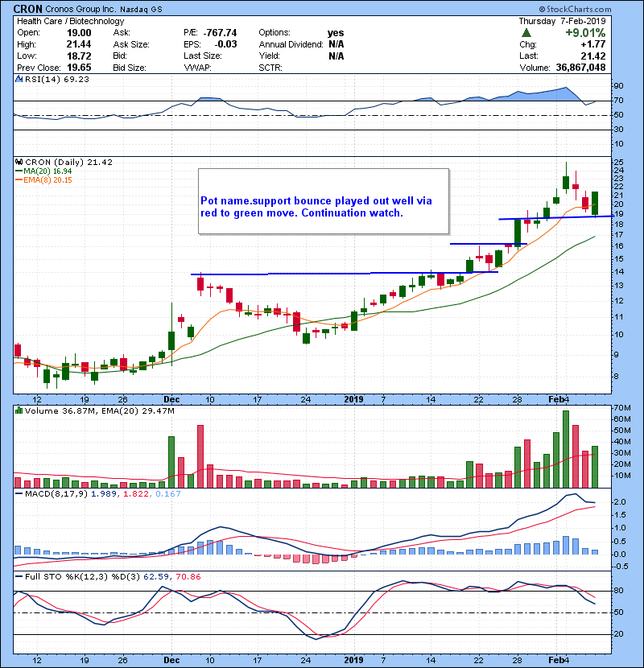Click the tallest green volume bar
This screenshot has width=644, height=668.
tap(566, 449)
